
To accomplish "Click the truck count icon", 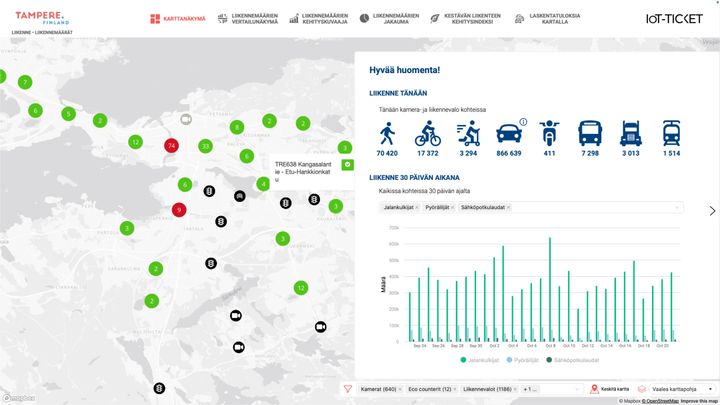I will (631, 134).
